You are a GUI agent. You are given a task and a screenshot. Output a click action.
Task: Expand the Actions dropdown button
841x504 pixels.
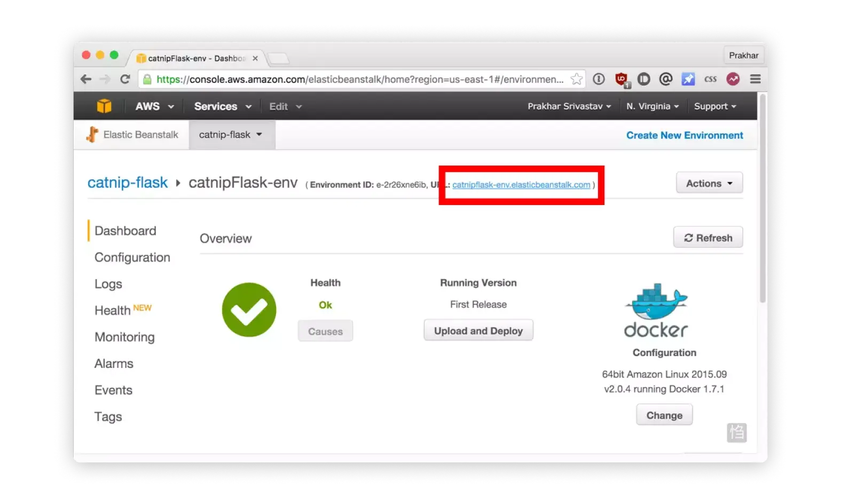coord(709,183)
